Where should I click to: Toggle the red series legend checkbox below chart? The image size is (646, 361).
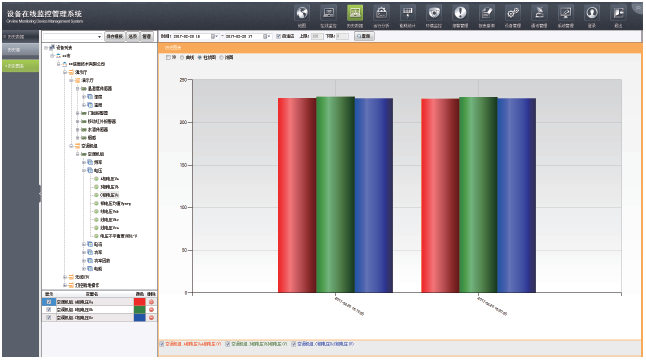tap(162, 344)
